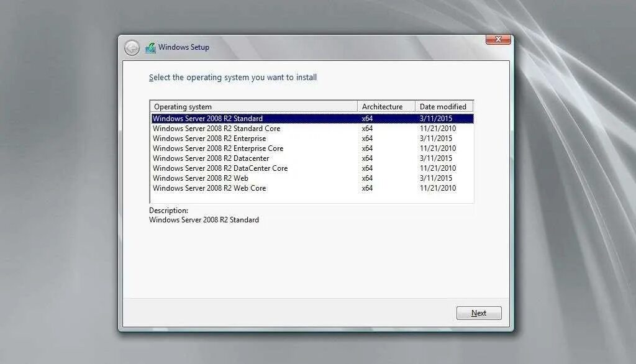This screenshot has height=364, width=636.
Task: Sort by Architecture column header
Action: click(386, 107)
